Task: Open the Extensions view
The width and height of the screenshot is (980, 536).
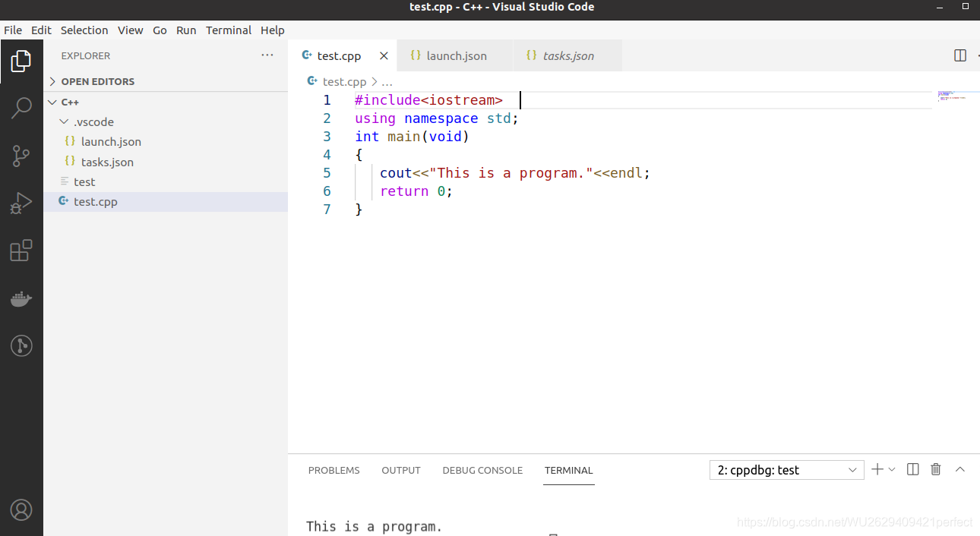Action: 21,251
